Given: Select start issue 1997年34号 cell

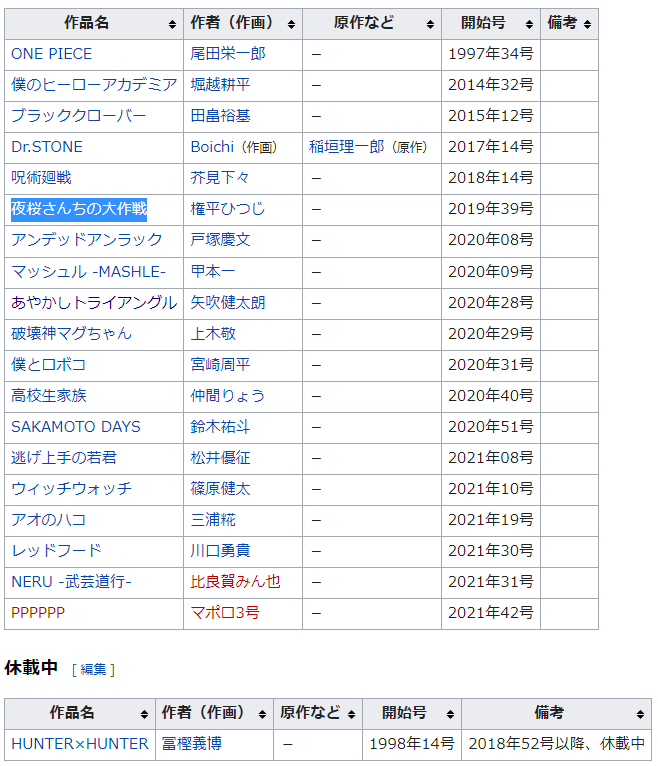Looking at the screenshot, I should pyautogui.click(x=490, y=54).
